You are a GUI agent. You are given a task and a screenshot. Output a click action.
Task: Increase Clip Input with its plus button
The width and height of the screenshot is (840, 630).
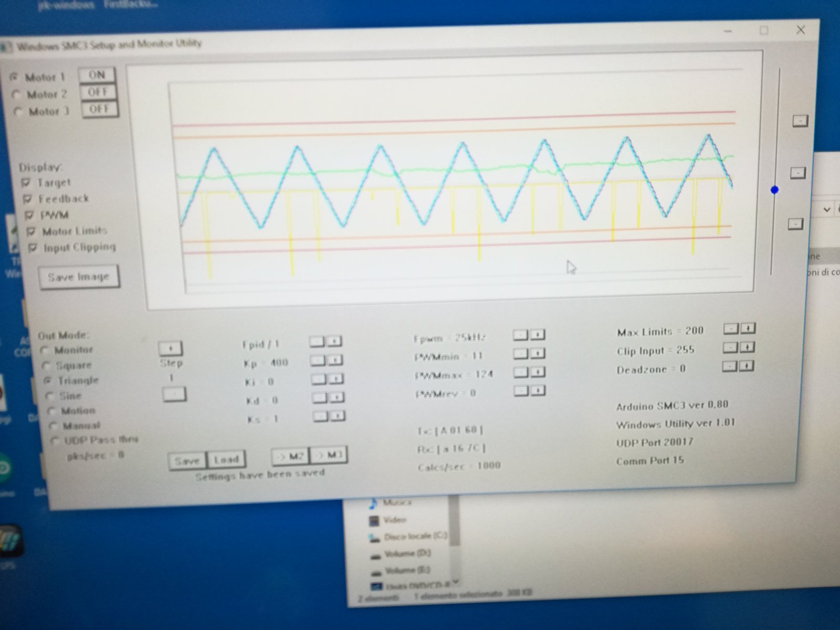coord(748,347)
